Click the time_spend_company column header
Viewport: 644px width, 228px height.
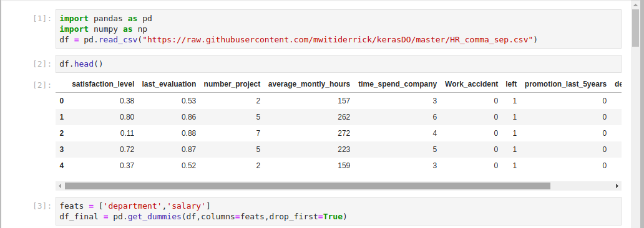pos(398,84)
